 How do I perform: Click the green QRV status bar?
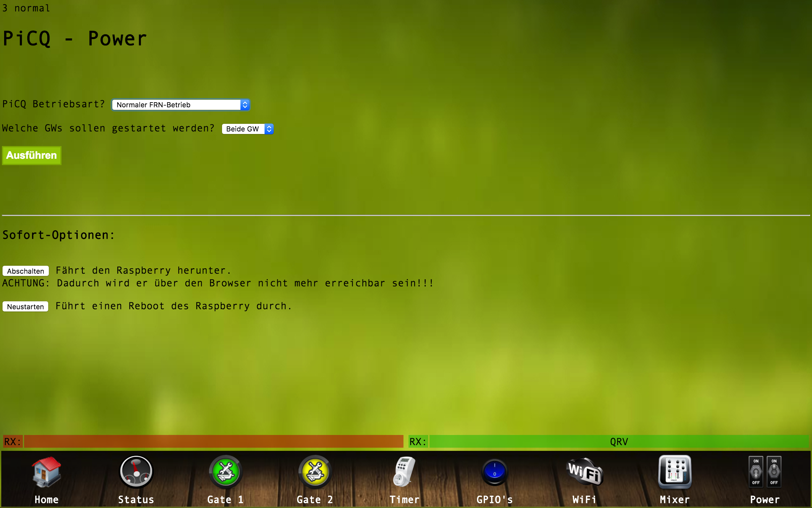(619, 441)
